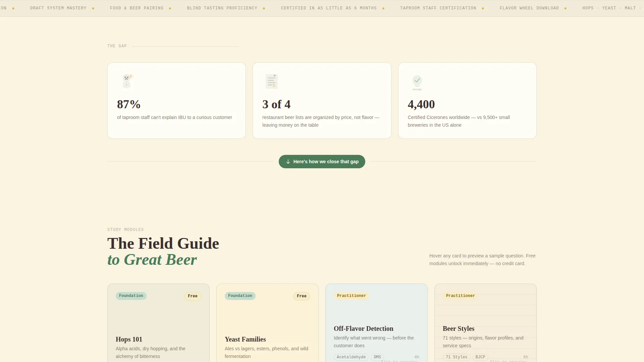This screenshot has height=362, width=644.
Task: Click the Foundation badge on Yeast Families
Action: pos(240,296)
